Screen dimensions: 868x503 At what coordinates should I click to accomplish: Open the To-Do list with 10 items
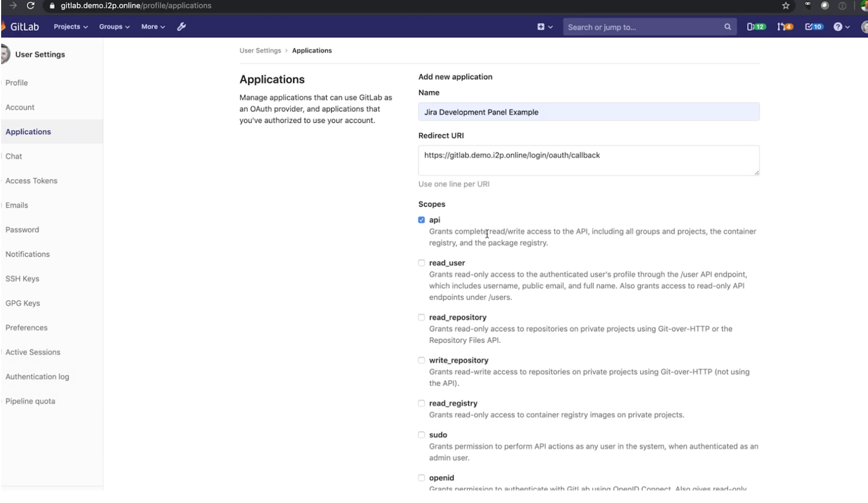coord(814,26)
